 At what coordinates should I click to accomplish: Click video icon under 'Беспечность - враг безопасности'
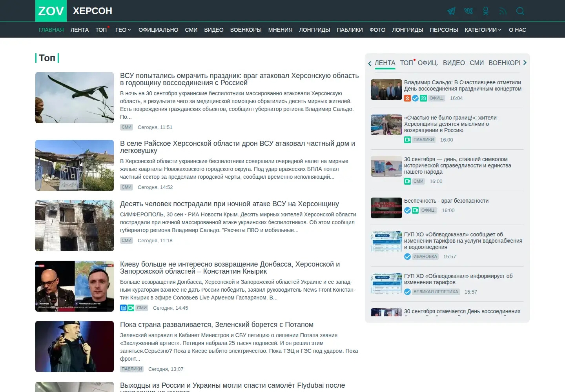[415, 210]
